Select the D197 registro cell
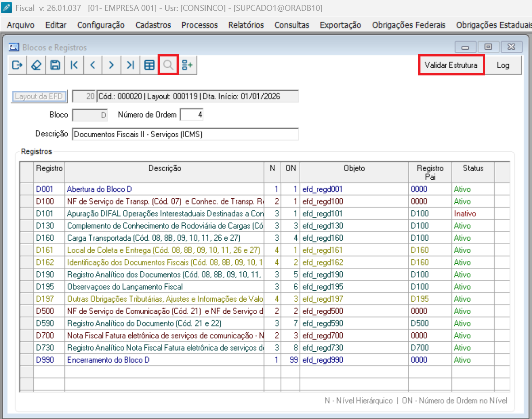 tap(49, 299)
